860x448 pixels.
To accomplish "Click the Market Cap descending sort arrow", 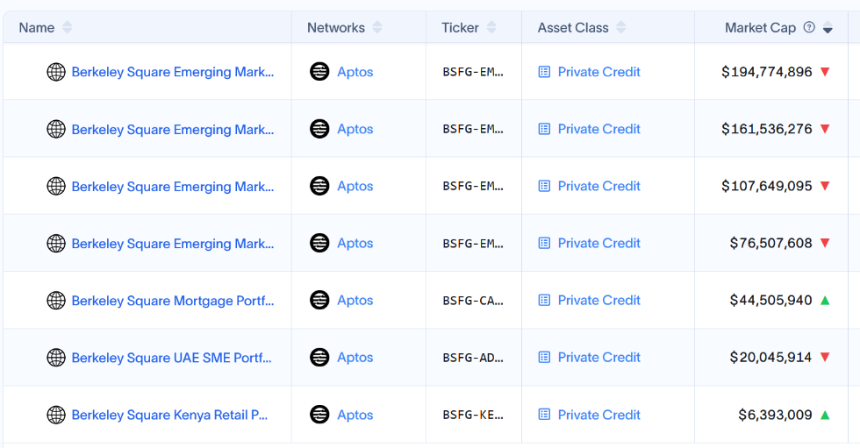I will click(828, 30).
